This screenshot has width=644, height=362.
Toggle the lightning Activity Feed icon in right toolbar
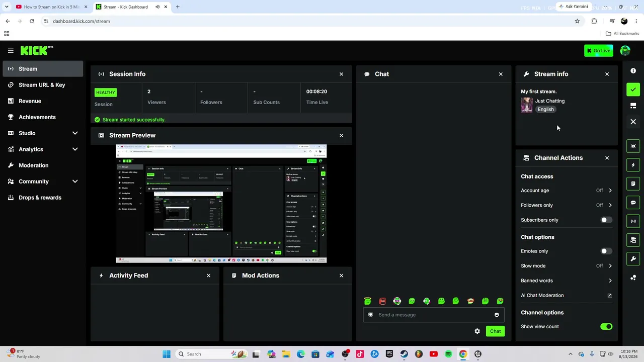coord(633,165)
